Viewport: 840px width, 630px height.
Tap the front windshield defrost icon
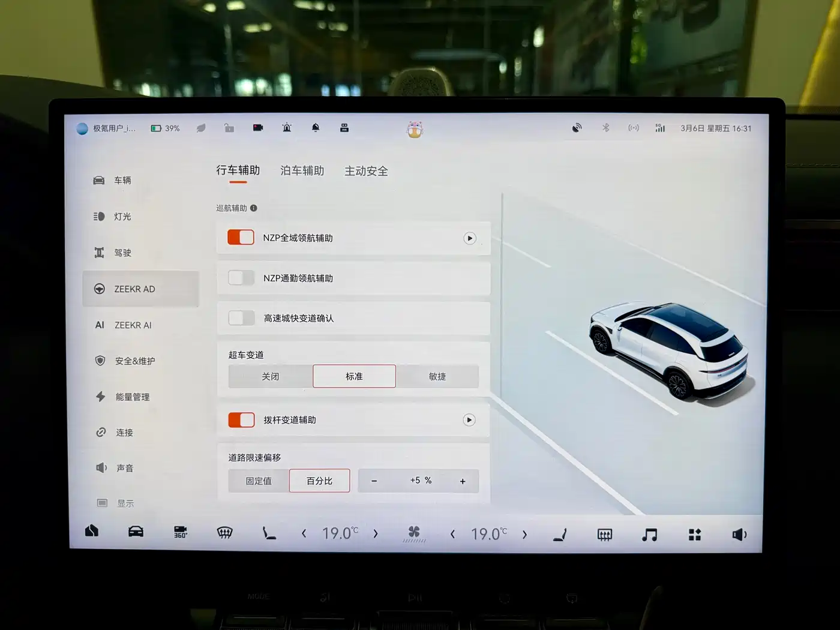coord(224,532)
